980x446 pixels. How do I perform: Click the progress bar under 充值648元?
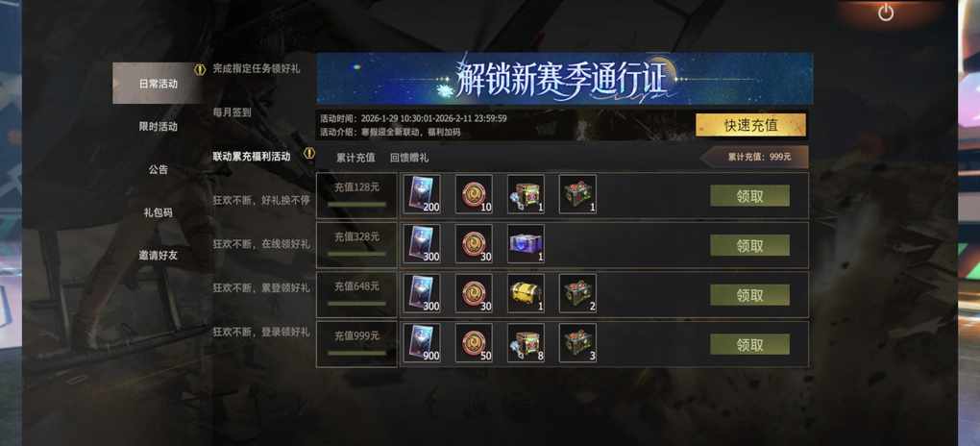(x=356, y=304)
